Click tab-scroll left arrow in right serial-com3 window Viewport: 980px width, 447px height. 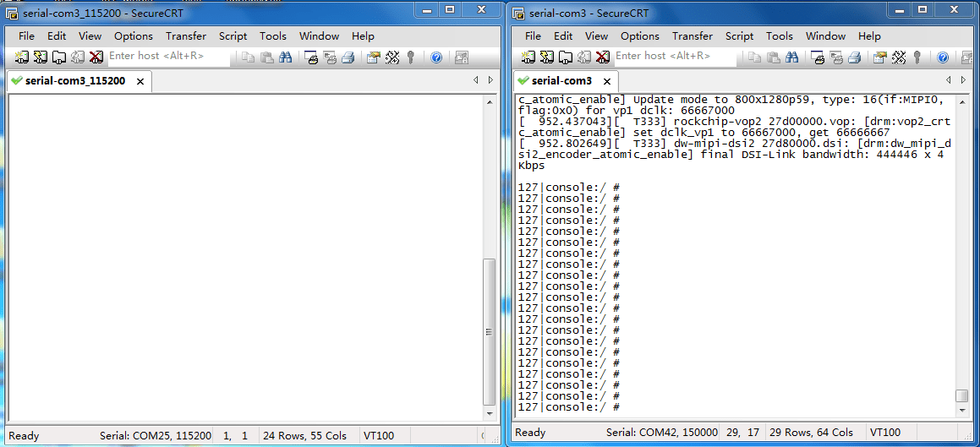tap(948, 80)
